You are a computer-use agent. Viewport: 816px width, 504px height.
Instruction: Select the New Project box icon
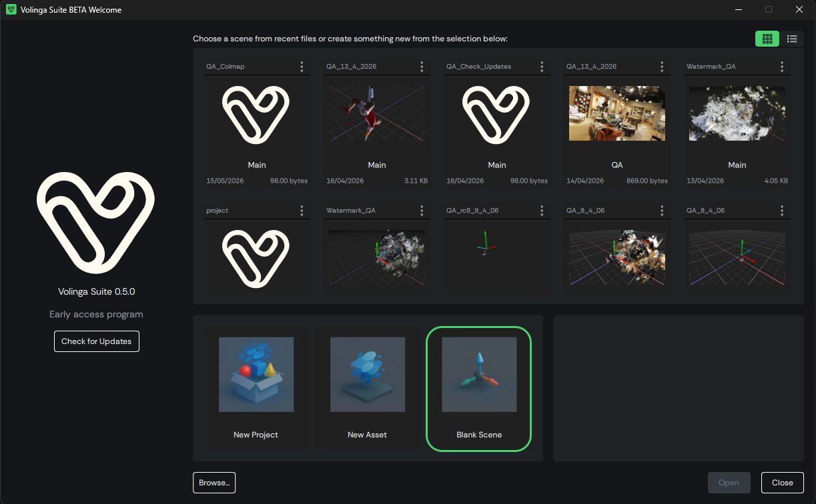point(256,374)
